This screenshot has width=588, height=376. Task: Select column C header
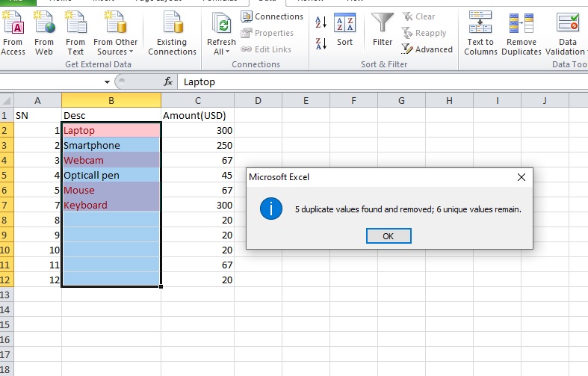pyautogui.click(x=198, y=101)
